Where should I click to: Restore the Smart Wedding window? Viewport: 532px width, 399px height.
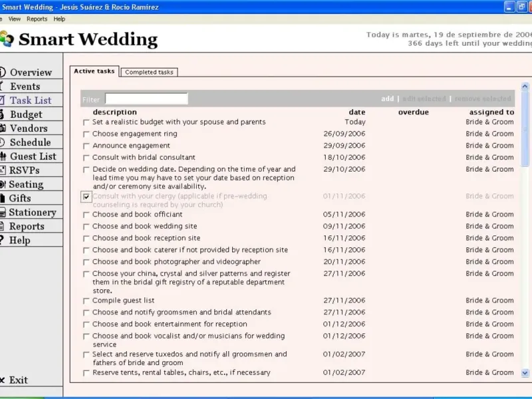[x=521, y=7]
